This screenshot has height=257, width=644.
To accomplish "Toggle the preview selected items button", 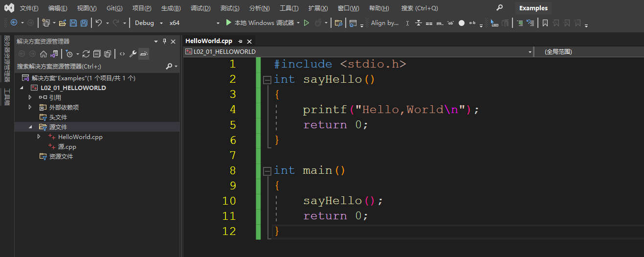I will 144,54.
